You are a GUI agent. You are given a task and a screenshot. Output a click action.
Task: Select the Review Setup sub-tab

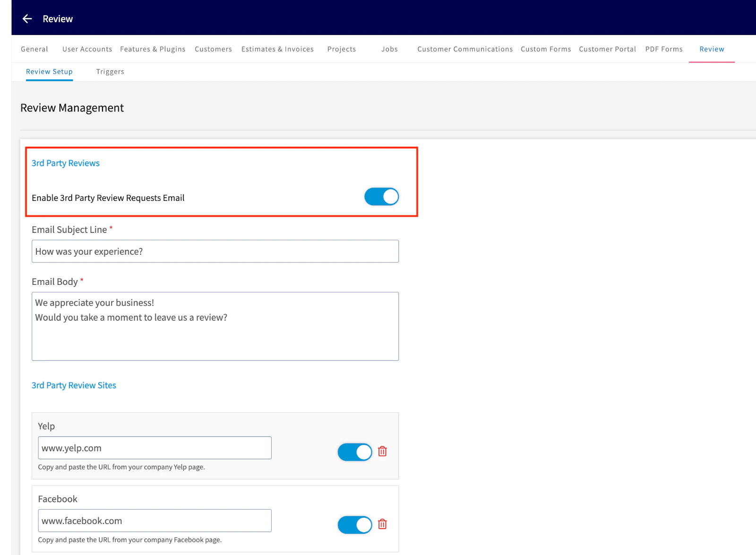pos(49,72)
